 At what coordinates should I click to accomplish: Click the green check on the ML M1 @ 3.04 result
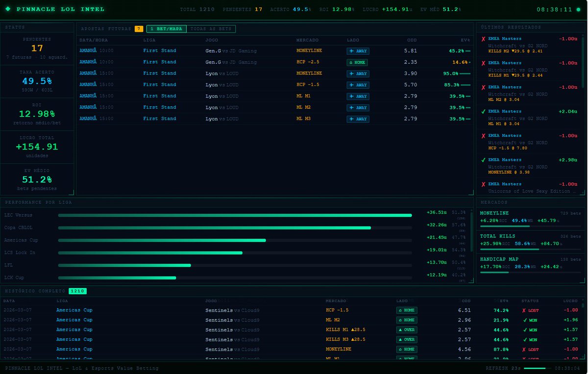[x=484, y=112]
